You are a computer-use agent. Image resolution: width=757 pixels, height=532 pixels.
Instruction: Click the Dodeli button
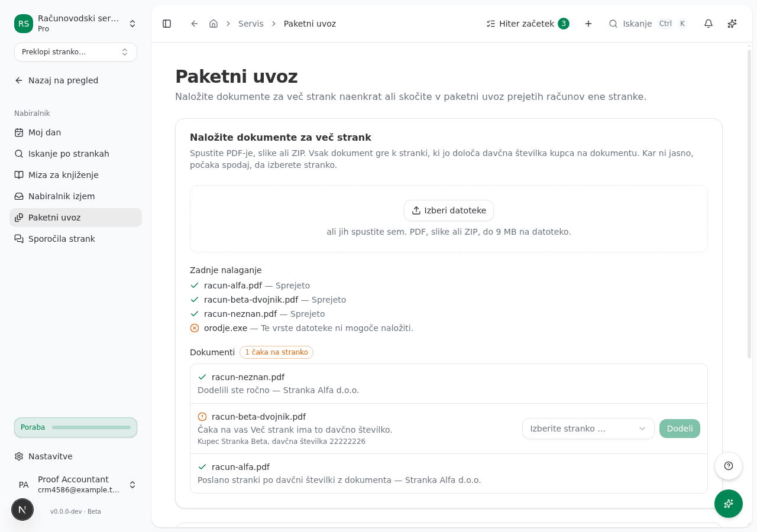click(x=680, y=429)
